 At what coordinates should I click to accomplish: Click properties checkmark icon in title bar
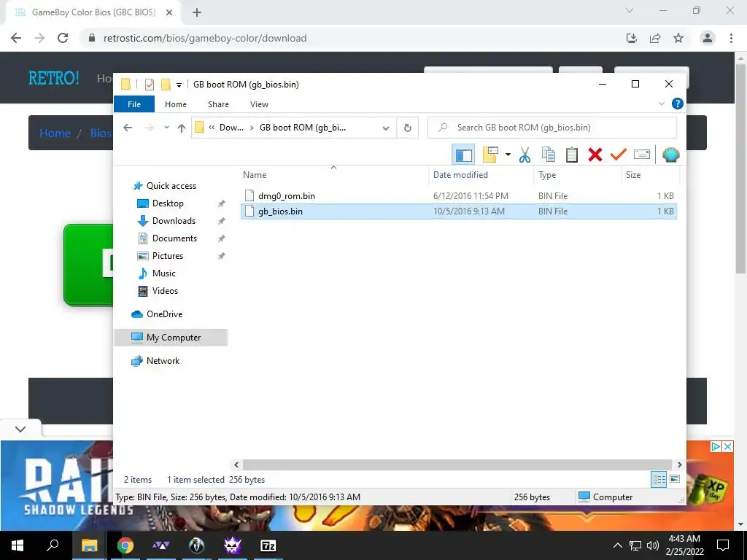pyautogui.click(x=149, y=85)
